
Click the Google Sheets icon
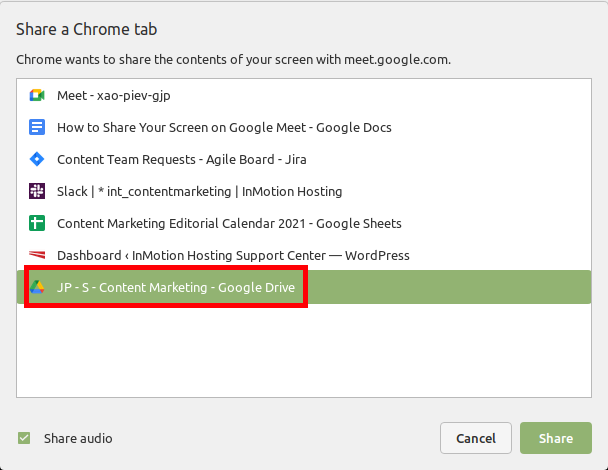(37, 223)
